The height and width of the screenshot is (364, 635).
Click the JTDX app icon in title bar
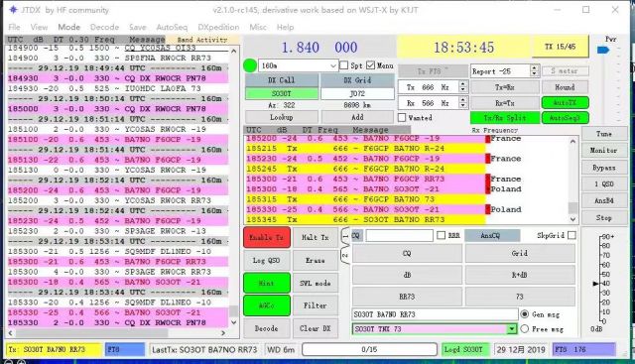pyautogui.click(x=13, y=10)
